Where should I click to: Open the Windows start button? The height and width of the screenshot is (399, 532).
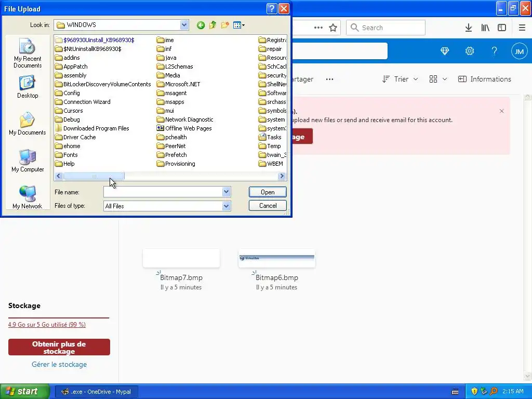pyautogui.click(x=24, y=392)
